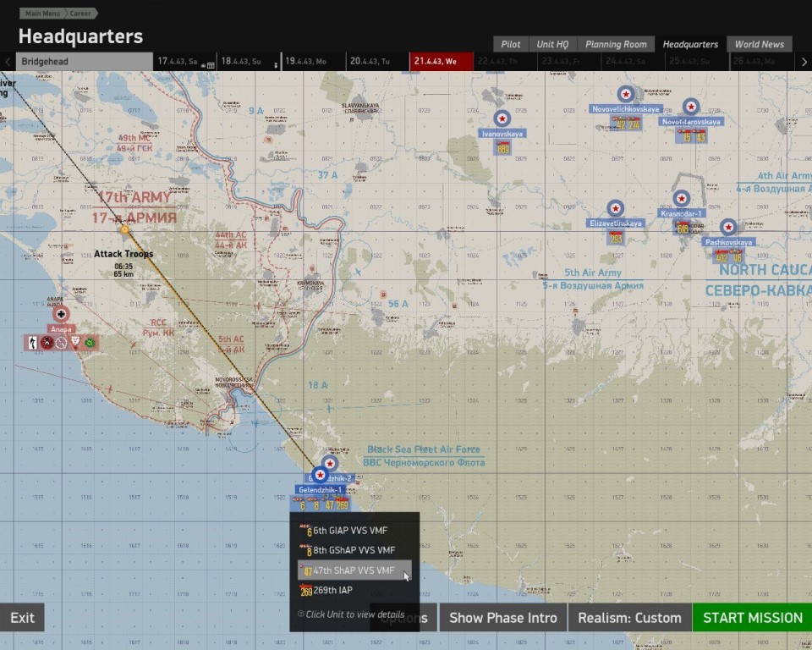
Task: Click the Anapa German airfield cross icon
Action: tap(61, 314)
